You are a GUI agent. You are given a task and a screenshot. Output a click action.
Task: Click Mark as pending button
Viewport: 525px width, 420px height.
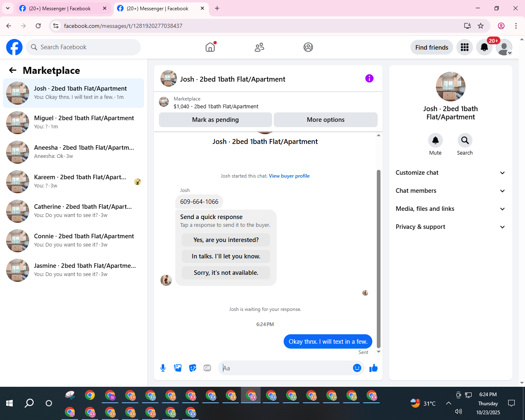216,120
